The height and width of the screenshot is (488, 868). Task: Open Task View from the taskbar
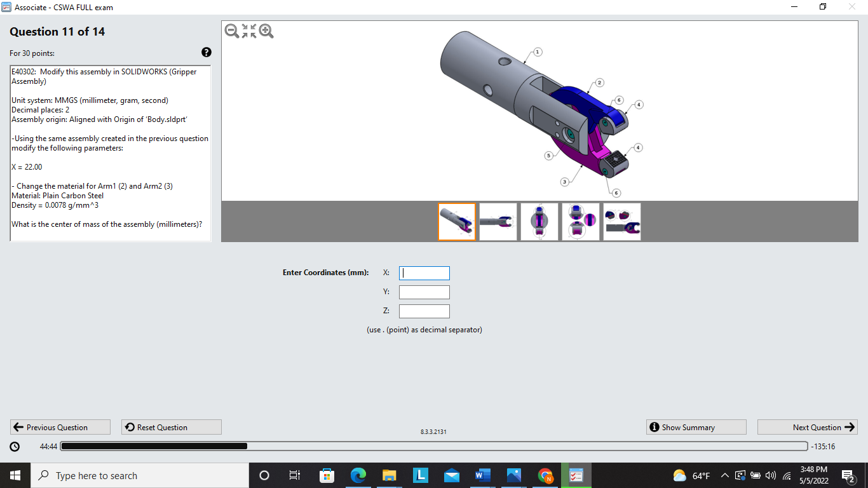click(x=295, y=475)
